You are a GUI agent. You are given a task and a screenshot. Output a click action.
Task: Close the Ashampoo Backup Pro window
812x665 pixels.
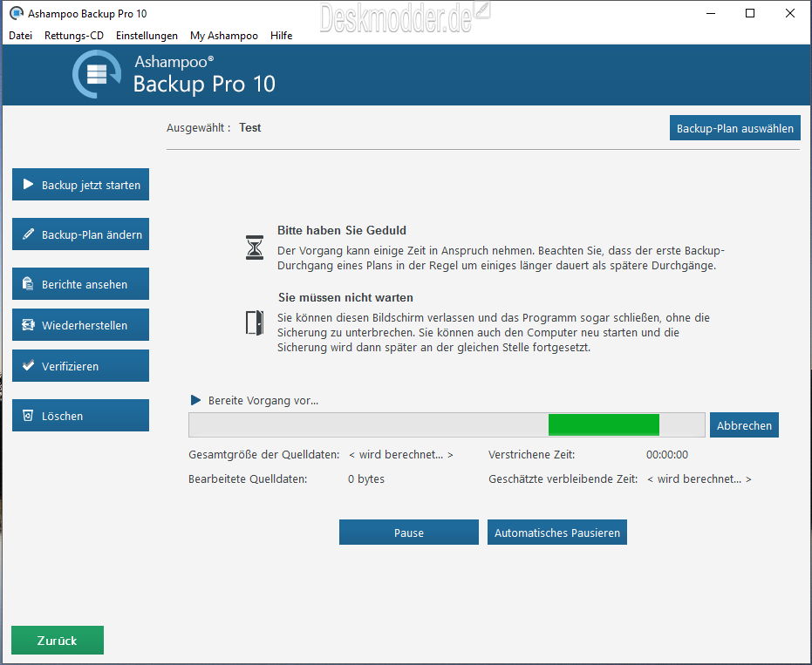(x=789, y=13)
